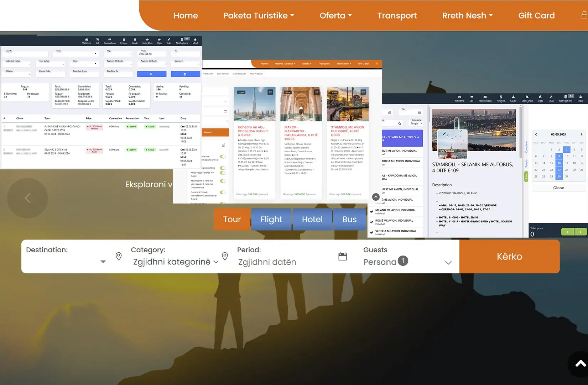588x385 pixels.
Task: Open the calendar icon in Period field
Action: coord(343,256)
